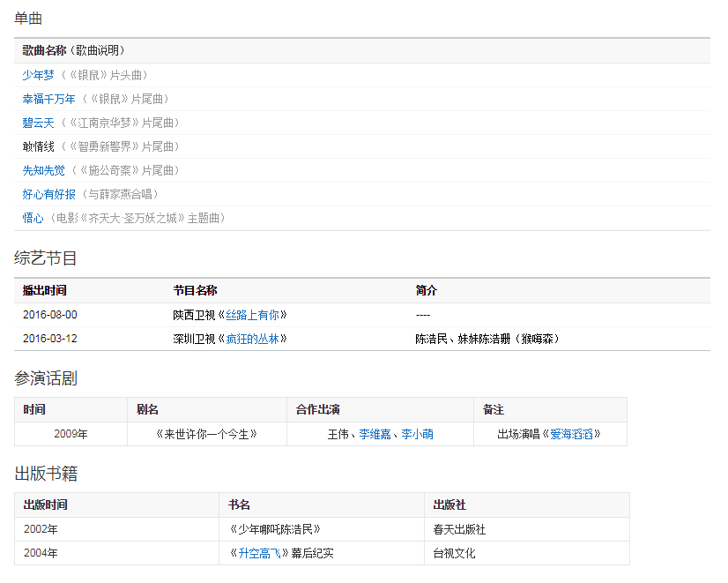The width and height of the screenshot is (728, 583).
Task: Visit the 李维嘉 co-star link
Action: tap(375, 434)
